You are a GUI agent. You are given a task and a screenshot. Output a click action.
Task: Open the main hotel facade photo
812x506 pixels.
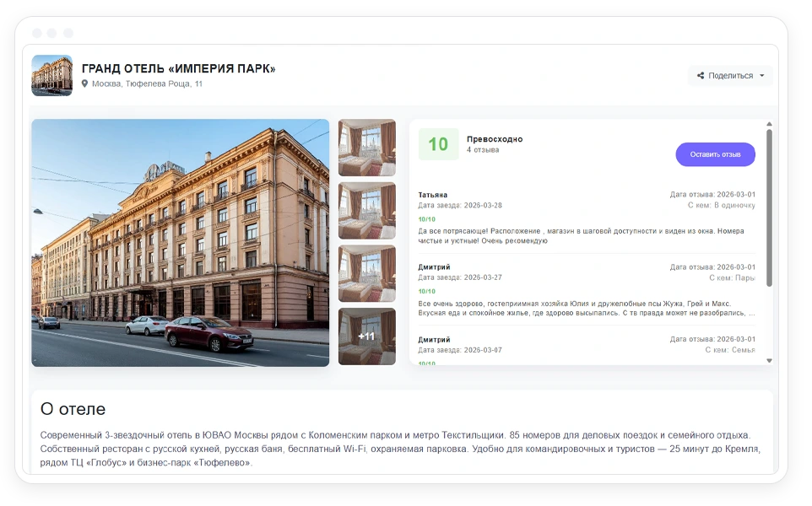tap(181, 243)
